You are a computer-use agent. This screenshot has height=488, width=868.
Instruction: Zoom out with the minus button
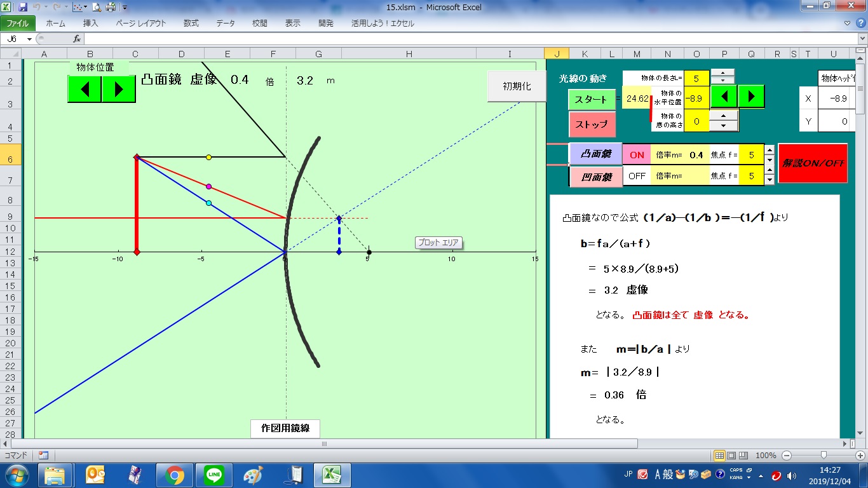coord(787,456)
